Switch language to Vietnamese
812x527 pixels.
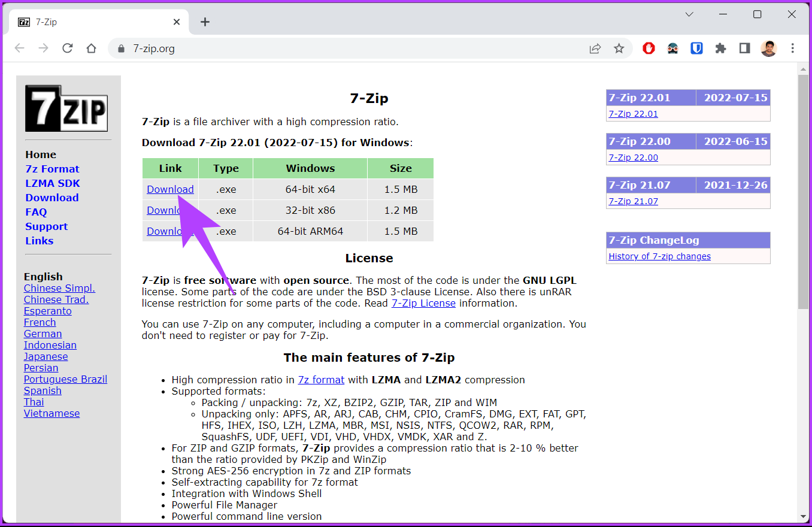(x=51, y=413)
